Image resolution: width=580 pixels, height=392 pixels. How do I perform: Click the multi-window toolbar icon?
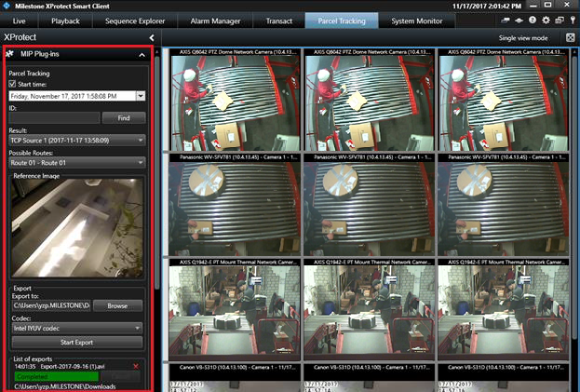pos(560,20)
